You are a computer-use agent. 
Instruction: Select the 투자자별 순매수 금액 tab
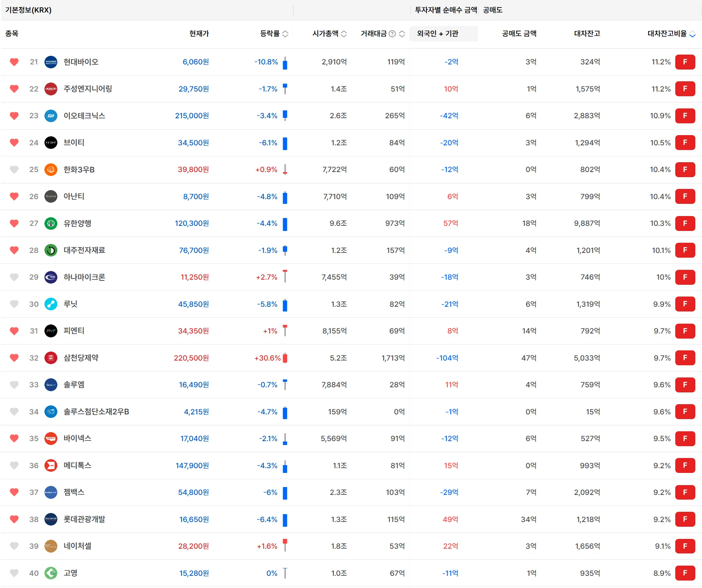446,10
